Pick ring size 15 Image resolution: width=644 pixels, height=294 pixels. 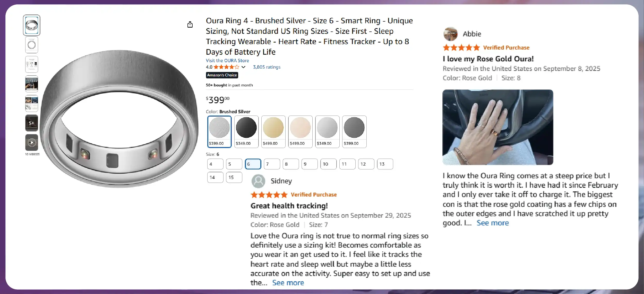pyautogui.click(x=234, y=177)
